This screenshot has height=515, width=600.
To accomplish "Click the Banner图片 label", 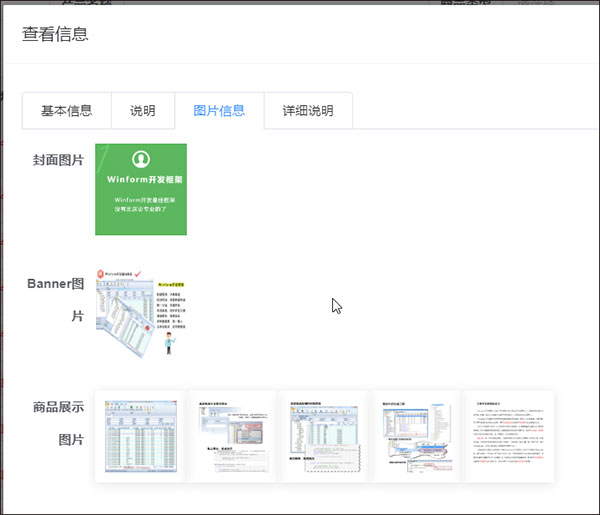I will 56,300.
